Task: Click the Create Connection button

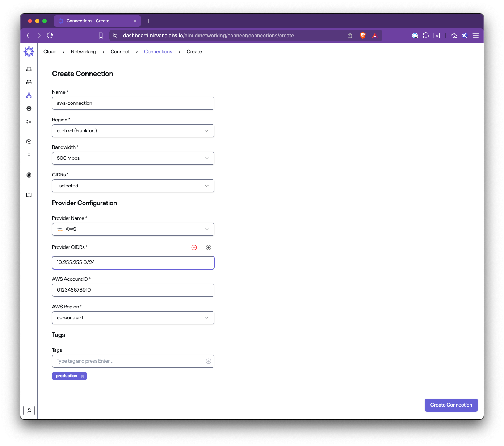Action: click(451, 405)
